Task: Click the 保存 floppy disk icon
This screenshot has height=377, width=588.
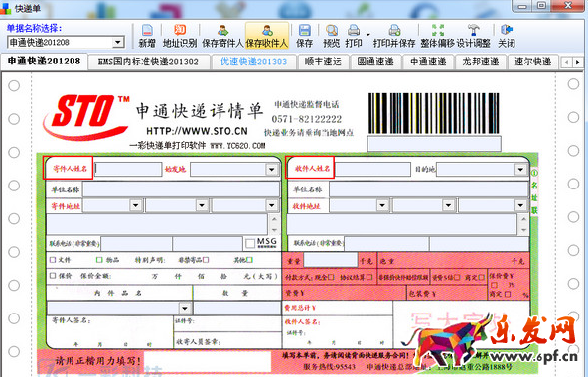Action: [305, 30]
